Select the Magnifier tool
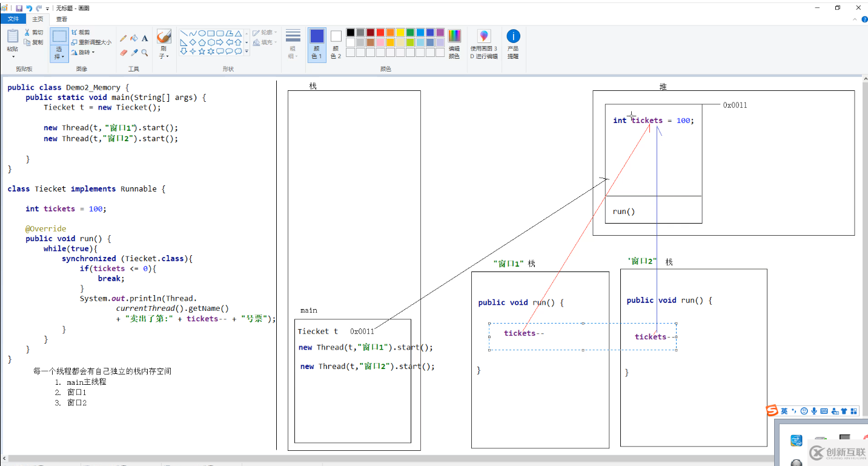The image size is (868, 466). tap(145, 53)
